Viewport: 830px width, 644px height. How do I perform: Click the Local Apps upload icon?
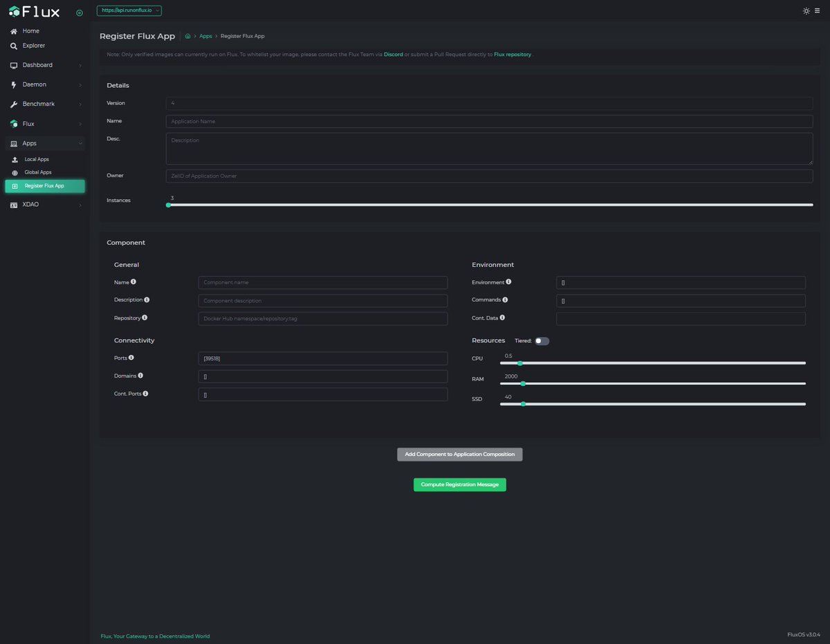(x=15, y=159)
